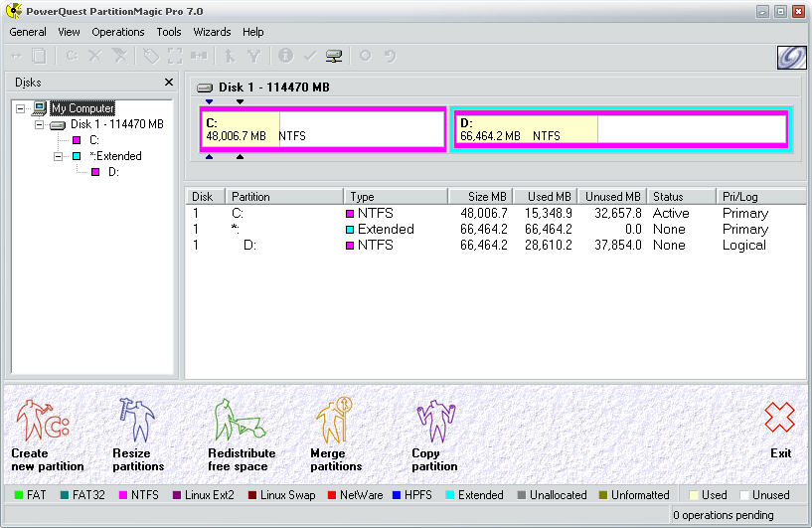The width and height of the screenshot is (812, 528).
Task: Collapse the My Computer tree node
Action: [x=20, y=108]
